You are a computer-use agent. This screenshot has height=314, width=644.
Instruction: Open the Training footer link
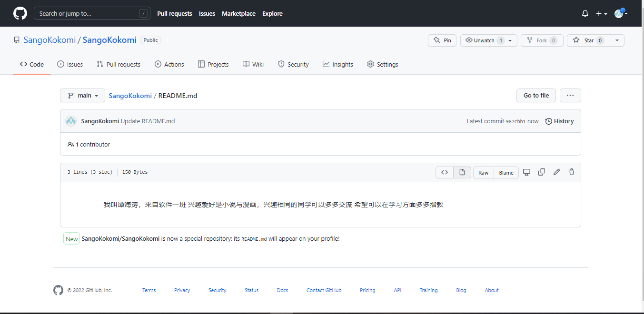pos(429,290)
